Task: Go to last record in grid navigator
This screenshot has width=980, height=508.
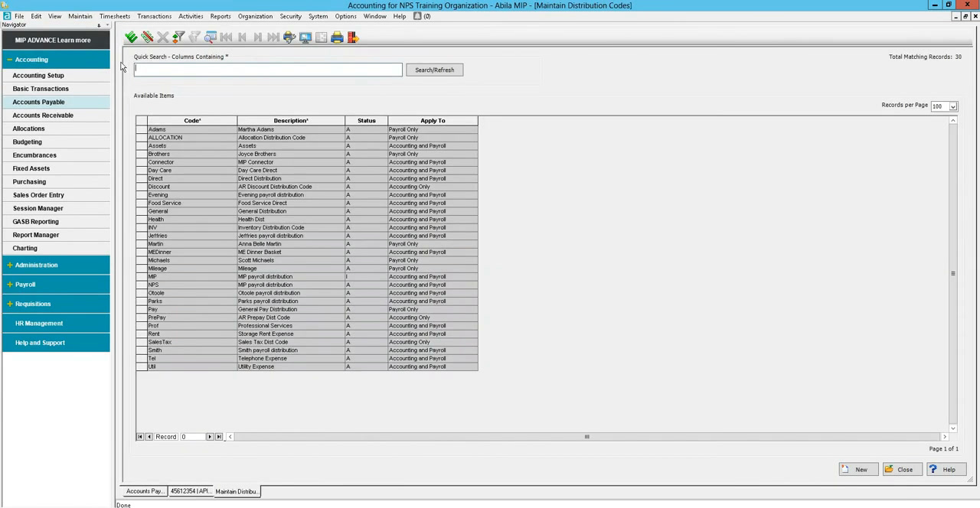Action: [219, 437]
